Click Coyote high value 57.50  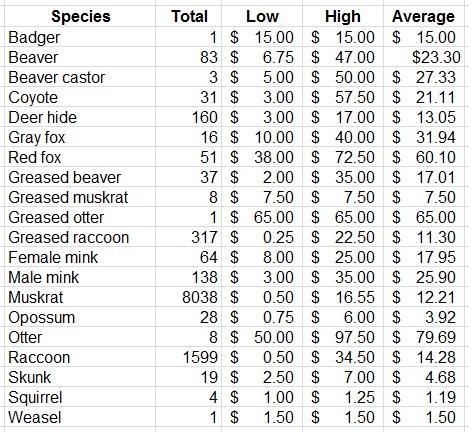point(343,97)
